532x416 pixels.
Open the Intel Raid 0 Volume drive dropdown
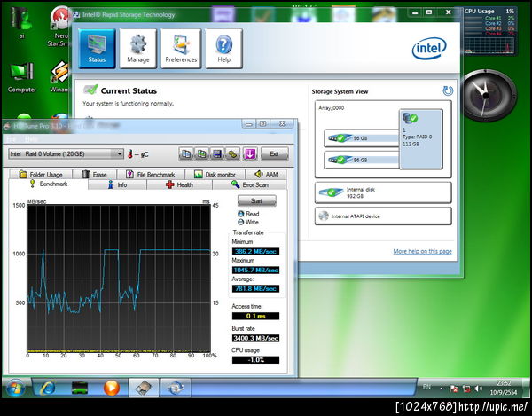tap(66, 154)
